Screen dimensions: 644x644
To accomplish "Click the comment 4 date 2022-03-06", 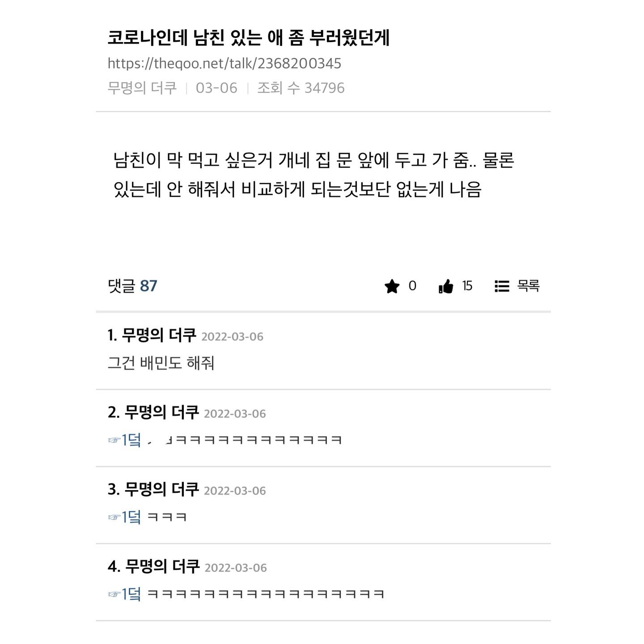I will [236, 568].
